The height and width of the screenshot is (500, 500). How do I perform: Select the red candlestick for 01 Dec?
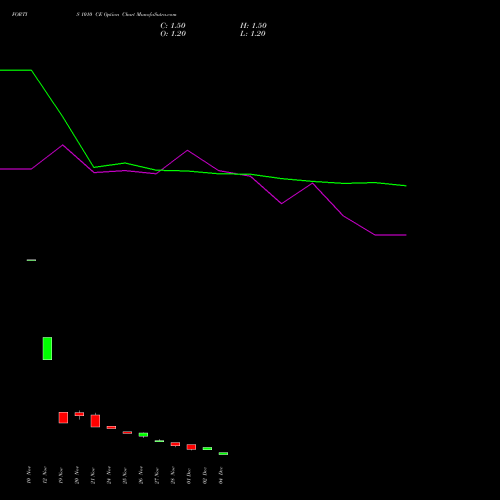[x=191, y=447]
